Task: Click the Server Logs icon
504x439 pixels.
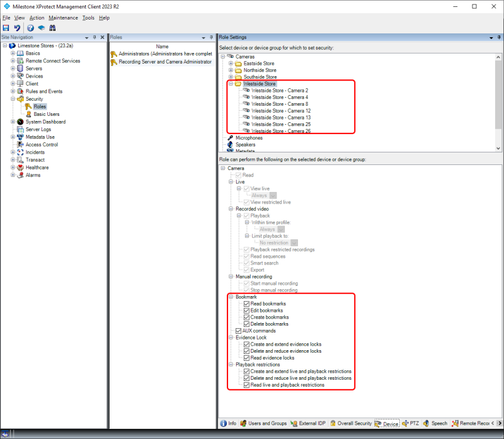Action: 20,130
